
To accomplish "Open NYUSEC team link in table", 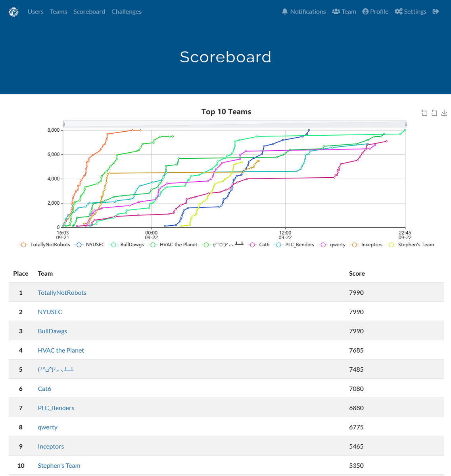I will 50,312.
